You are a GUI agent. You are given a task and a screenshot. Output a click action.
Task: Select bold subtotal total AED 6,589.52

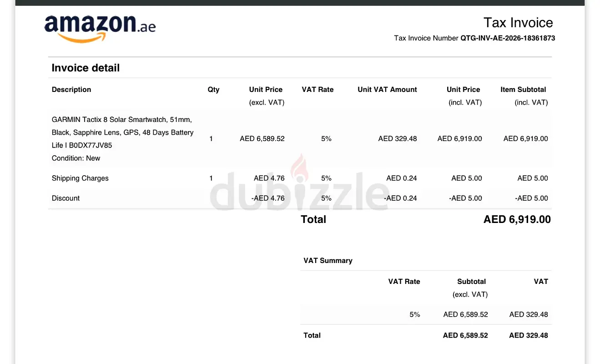(x=465, y=335)
